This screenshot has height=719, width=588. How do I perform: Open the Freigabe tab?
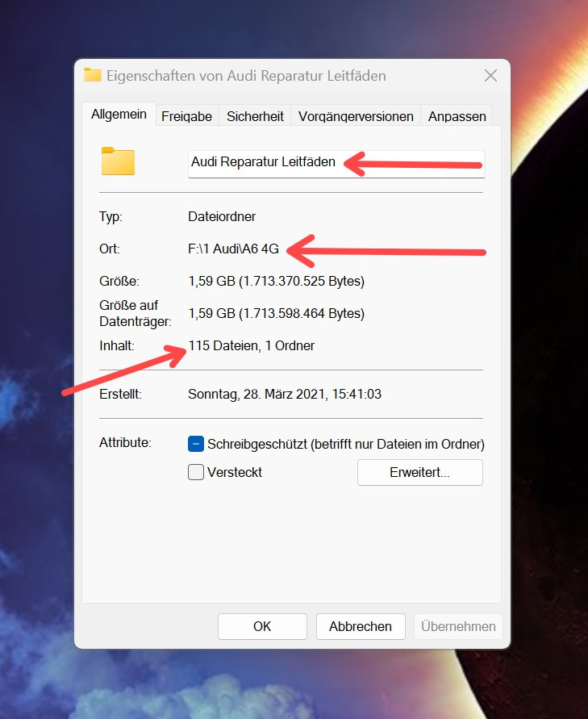(x=186, y=116)
